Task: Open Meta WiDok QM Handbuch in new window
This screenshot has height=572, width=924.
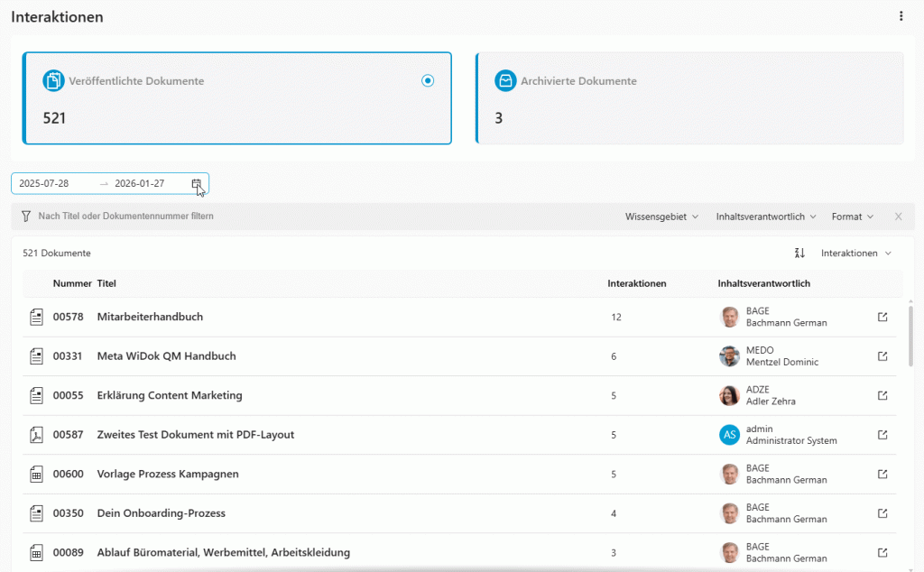Action: (882, 356)
